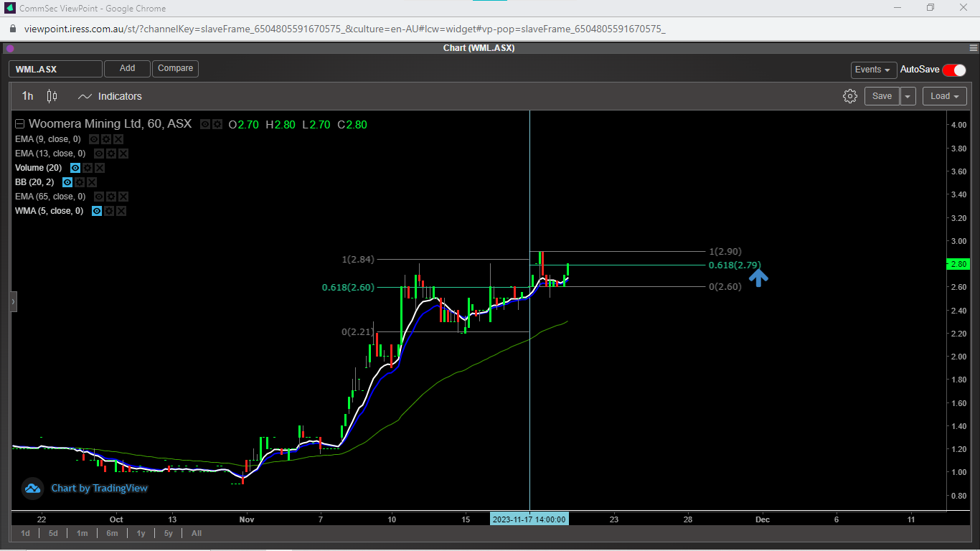Open the Save options dropdown arrow
980x551 pixels.
pos(908,96)
